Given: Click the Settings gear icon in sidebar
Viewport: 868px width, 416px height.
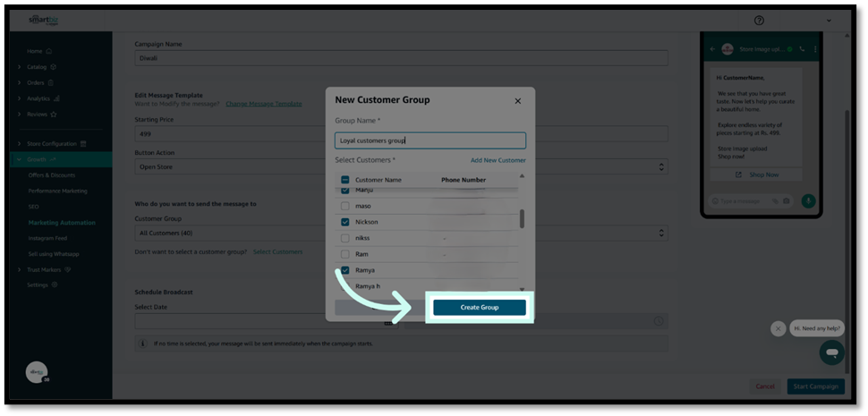Looking at the screenshot, I should (55, 284).
